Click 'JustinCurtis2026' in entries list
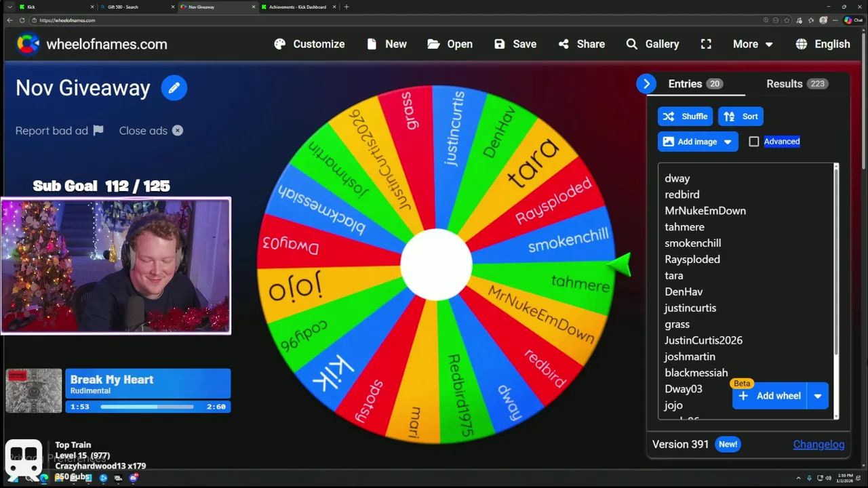Image resolution: width=868 pixels, height=488 pixels. (703, 340)
